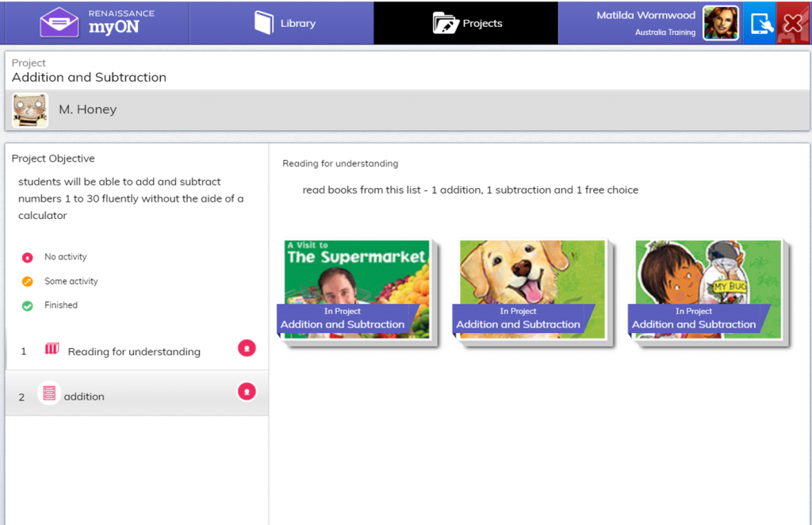Click the objective description about a calculator
Viewport: 812px width, 525px height.
(x=131, y=199)
